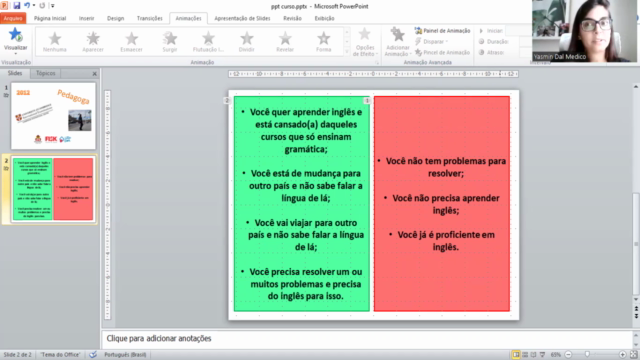
Task: Close the slides thumbnail pane
Action: (94, 74)
